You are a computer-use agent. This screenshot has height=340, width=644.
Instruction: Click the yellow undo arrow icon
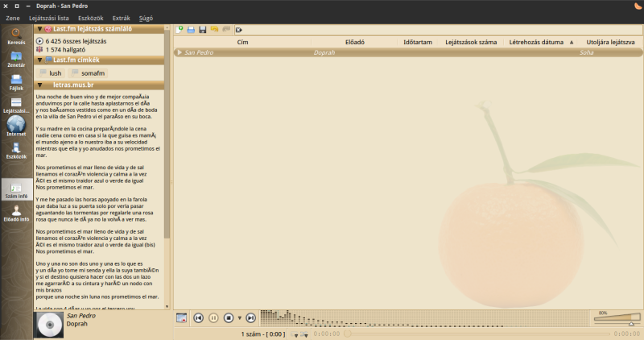(x=214, y=30)
